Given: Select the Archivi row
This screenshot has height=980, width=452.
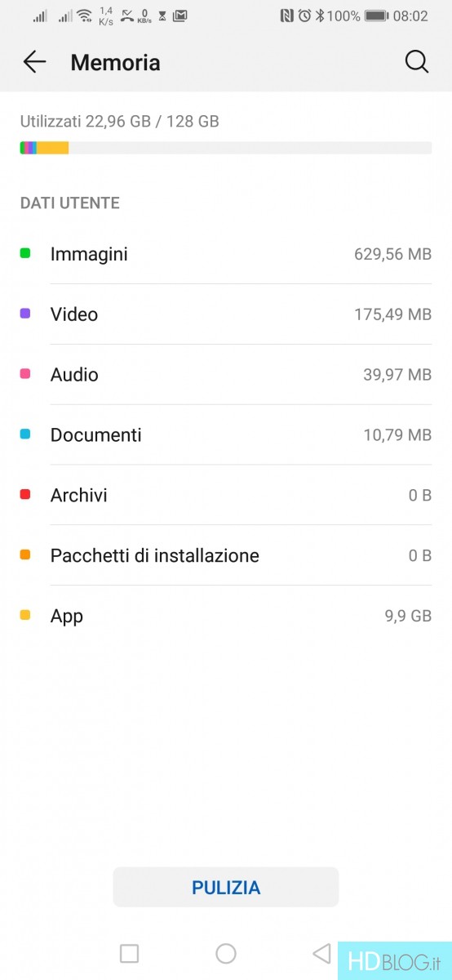Looking at the screenshot, I should 226,496.
